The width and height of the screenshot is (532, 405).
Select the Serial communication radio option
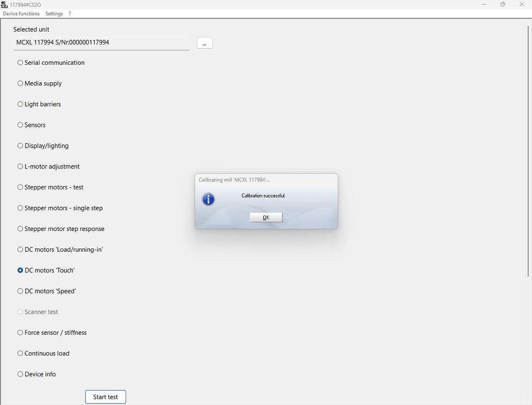click(x=20, y=63)
